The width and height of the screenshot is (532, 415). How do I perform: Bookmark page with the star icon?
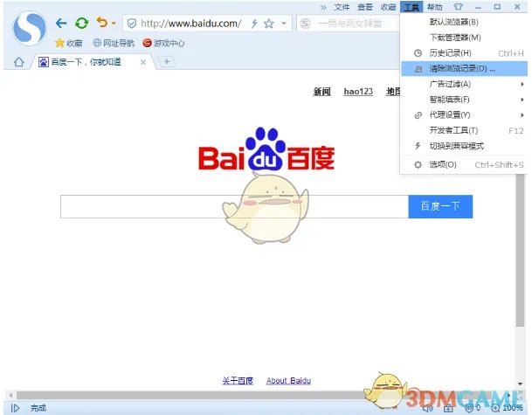click(x=269, y=24)
